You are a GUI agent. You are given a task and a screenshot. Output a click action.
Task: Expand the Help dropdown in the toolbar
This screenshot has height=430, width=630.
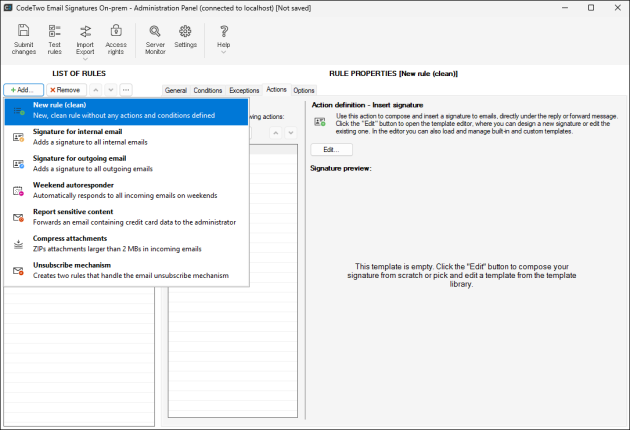click(x=223, y=38)
